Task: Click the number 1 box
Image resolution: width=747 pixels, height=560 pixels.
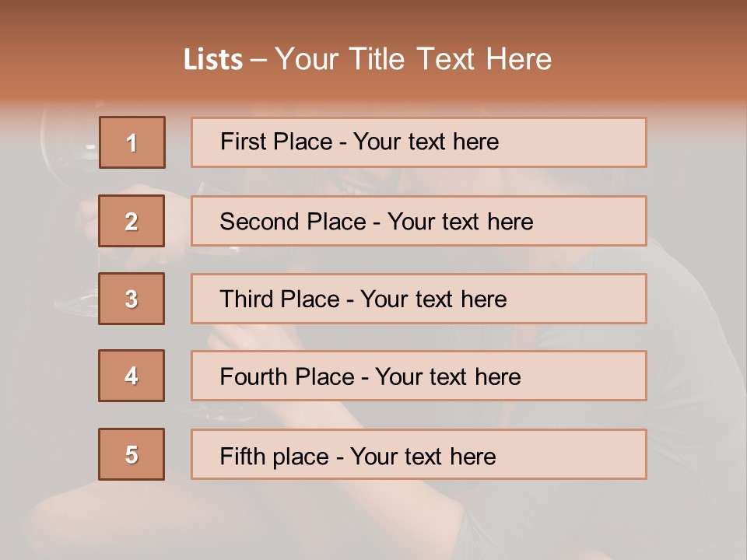Action: [132, 142]
